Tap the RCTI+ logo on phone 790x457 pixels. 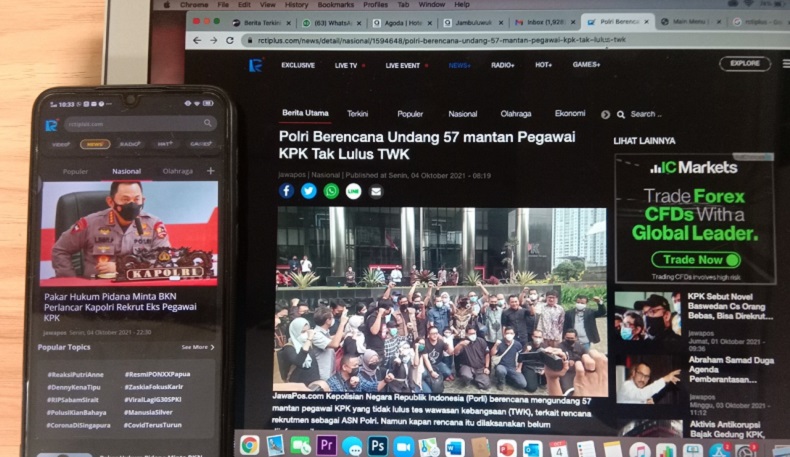tap(51, 124)
